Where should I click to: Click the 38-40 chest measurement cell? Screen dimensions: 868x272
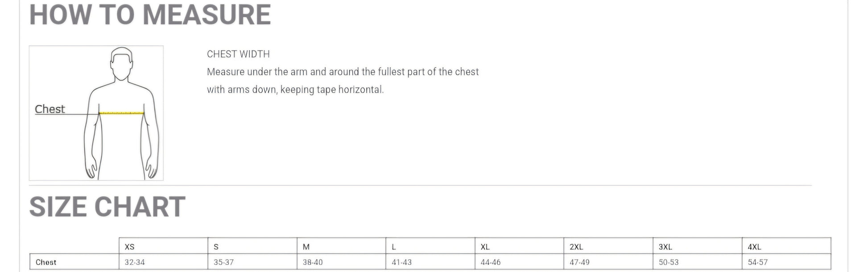pyautogui.click(x=313, y=262)
